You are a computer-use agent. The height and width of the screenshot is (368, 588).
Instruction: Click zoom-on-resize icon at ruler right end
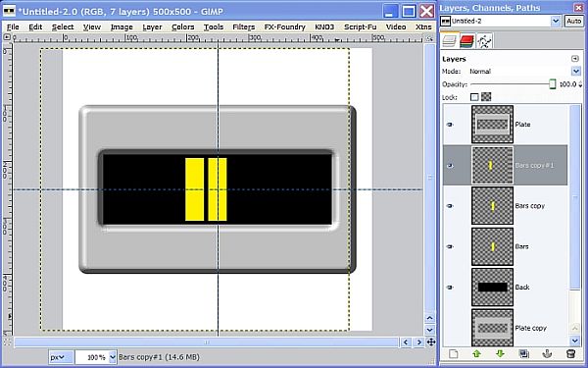tap(430, 38)
